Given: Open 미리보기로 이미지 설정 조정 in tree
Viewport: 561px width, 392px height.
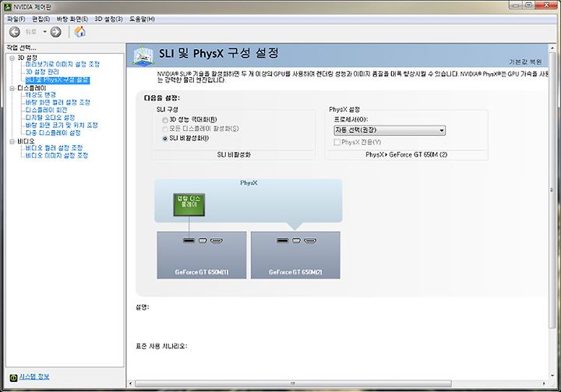Looking at the screenshot, I should (x=62, y=65).
